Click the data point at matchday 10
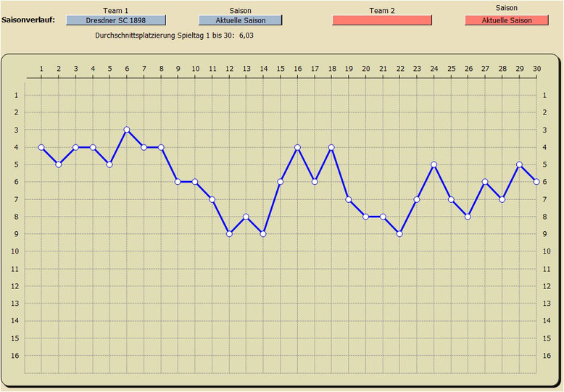 (195, 182)
